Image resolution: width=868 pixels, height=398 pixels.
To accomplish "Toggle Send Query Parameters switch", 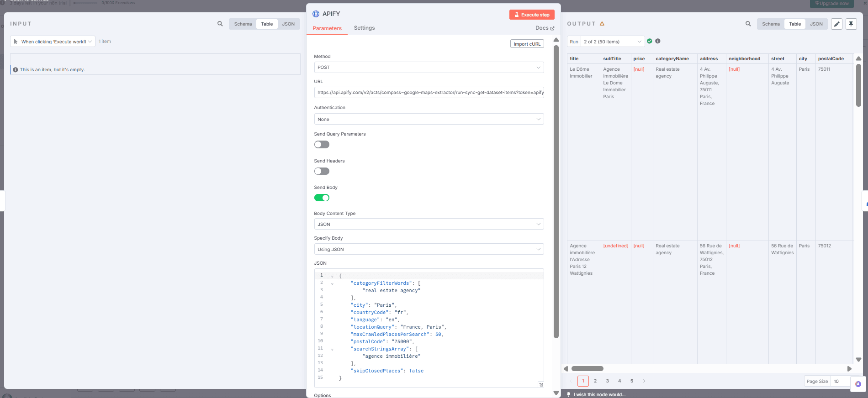I will 322,145.
